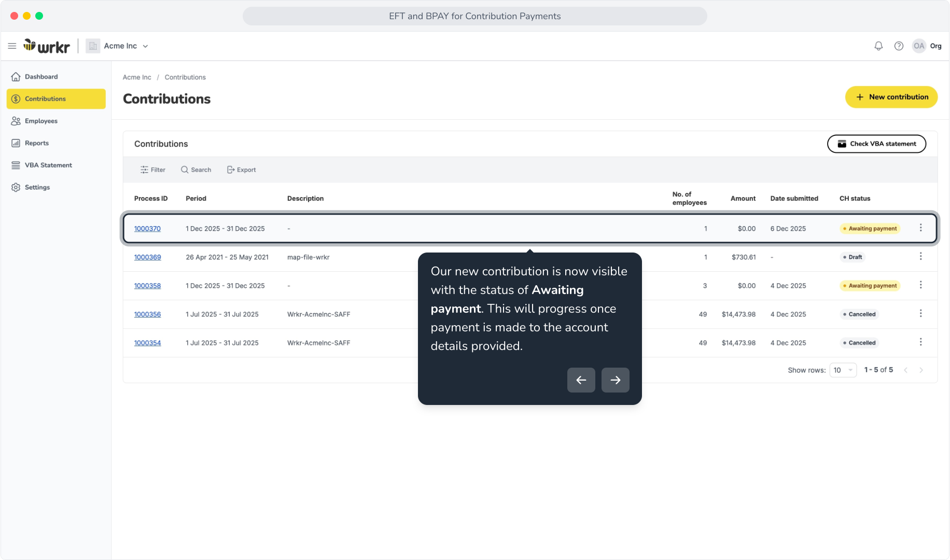Go back to previous tour step
The image size is (950, 560).
[x=581, y=380]
